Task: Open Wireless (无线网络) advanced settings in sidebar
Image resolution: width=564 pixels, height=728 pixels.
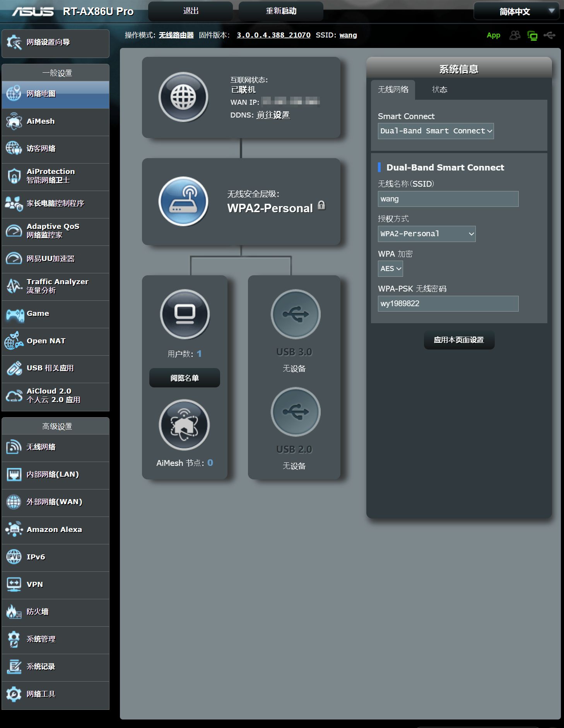Action: tap(55, 448)
